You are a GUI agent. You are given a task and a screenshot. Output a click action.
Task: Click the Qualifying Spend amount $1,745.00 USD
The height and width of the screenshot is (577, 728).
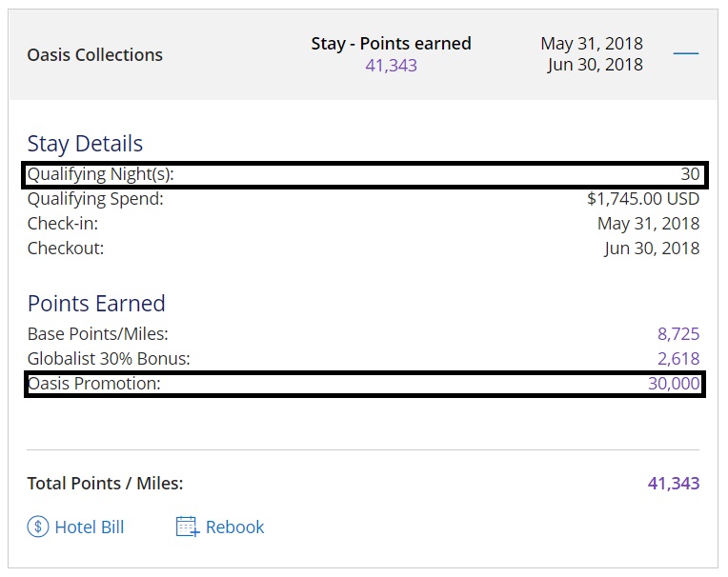(x=642, y=199)
